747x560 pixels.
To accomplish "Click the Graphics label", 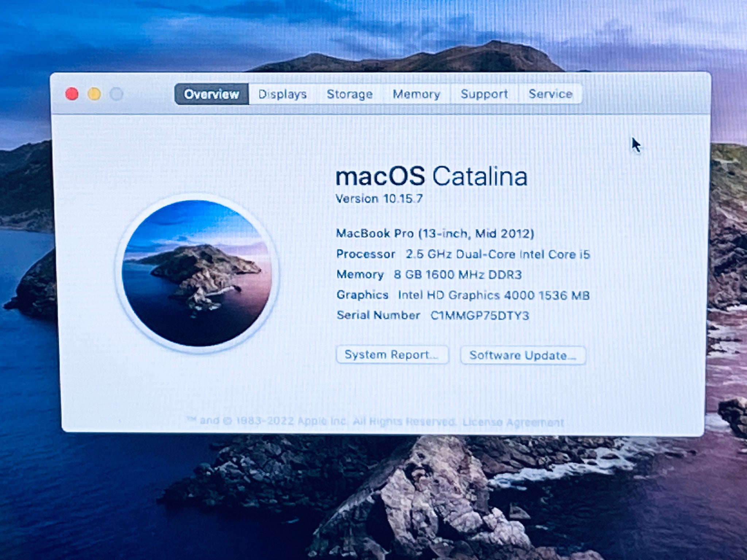I will [x=363, y=295].
